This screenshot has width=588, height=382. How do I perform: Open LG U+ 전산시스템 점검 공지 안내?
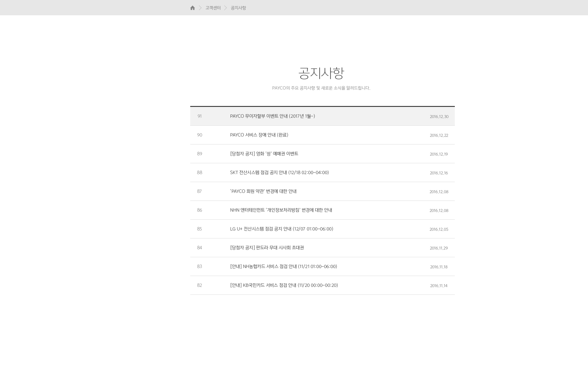pyautogui.click(x=282, y=229)
